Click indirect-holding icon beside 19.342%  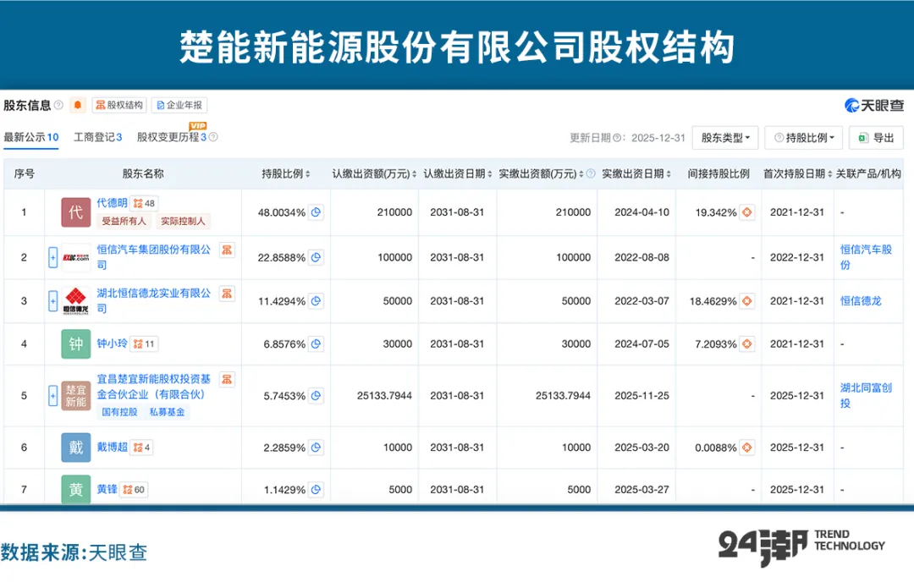pos(746,212)
